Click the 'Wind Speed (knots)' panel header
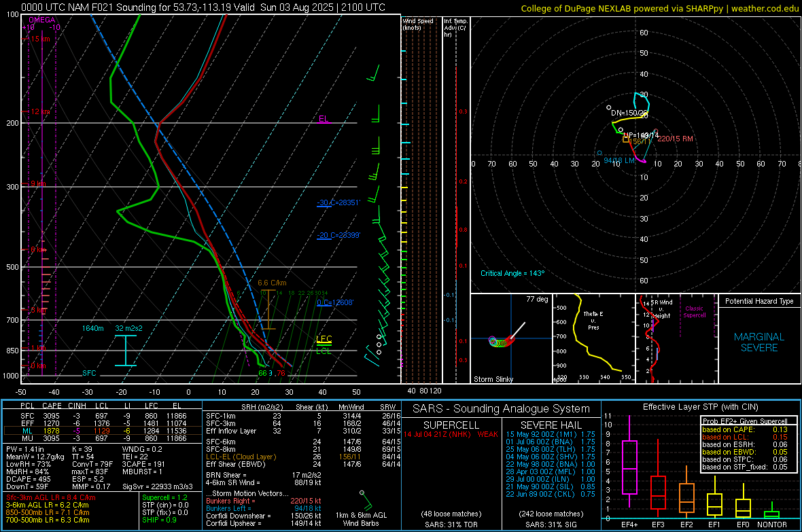This screenshot has width=802, height=532. point(418,24)
